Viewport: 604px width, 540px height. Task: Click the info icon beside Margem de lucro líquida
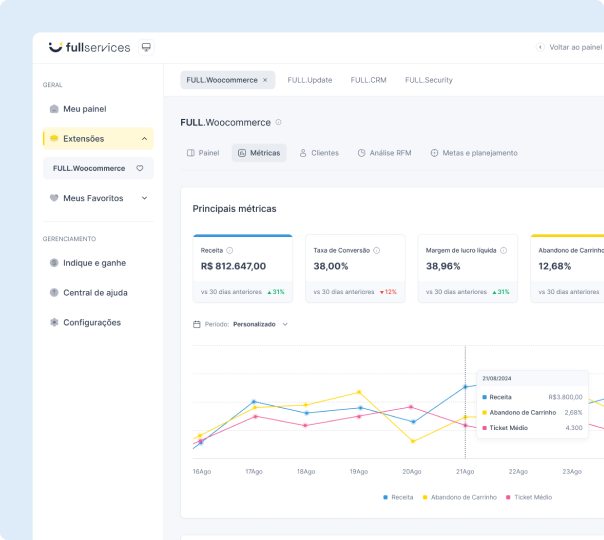pos(503,250)
